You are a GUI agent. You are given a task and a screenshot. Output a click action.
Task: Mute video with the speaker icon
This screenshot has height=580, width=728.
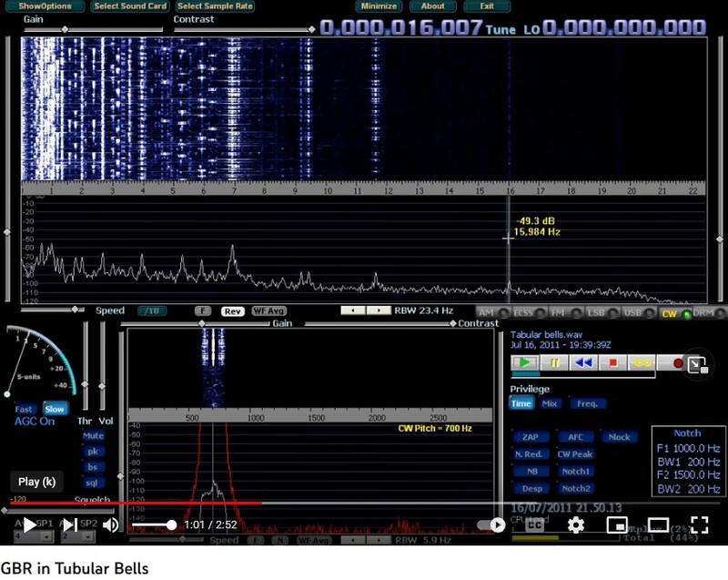[x=110, y=524]
